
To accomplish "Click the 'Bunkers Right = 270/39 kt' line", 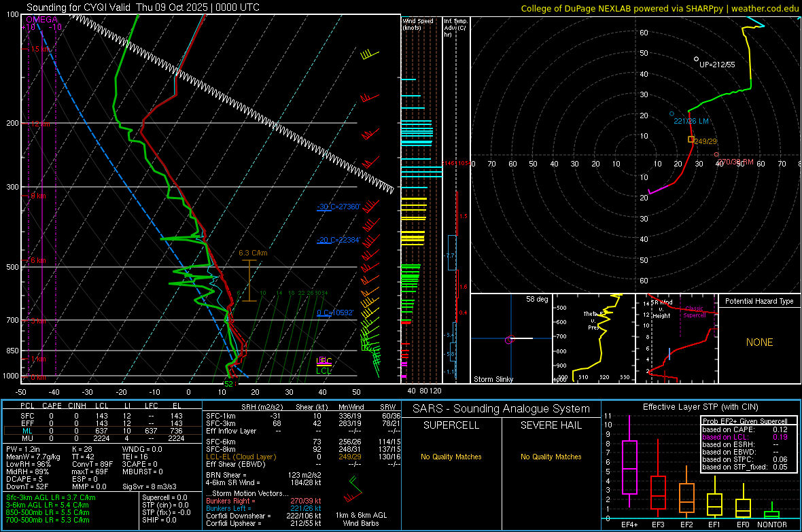I will tap(264, 501).
